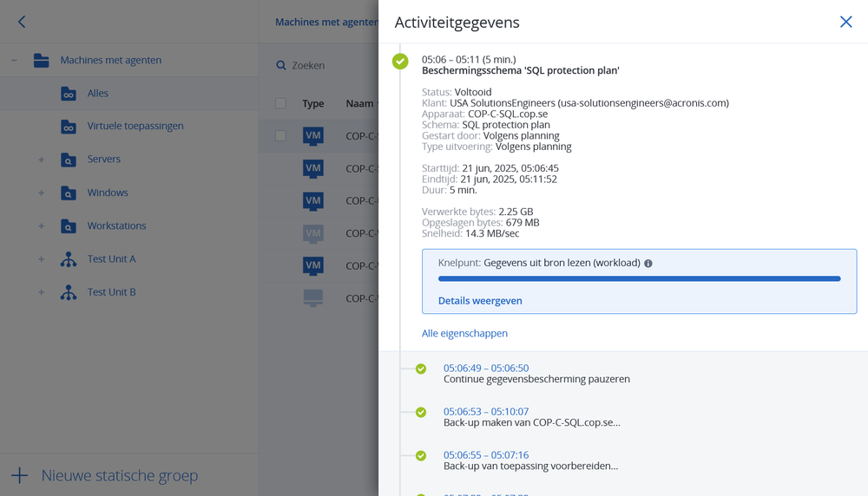Click the plus icon for new static group
The height and width of the screenshot is (496, 868).
coord(19,475)
